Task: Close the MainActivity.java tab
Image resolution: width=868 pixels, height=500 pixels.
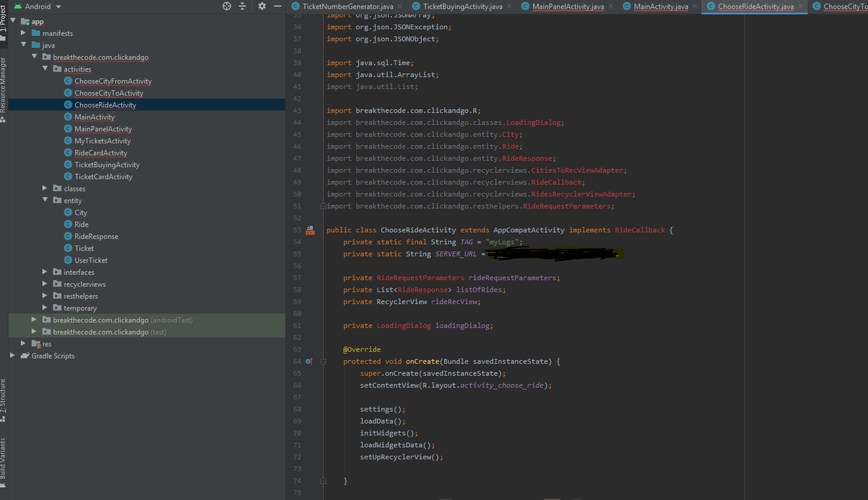Action: point(694,6)
